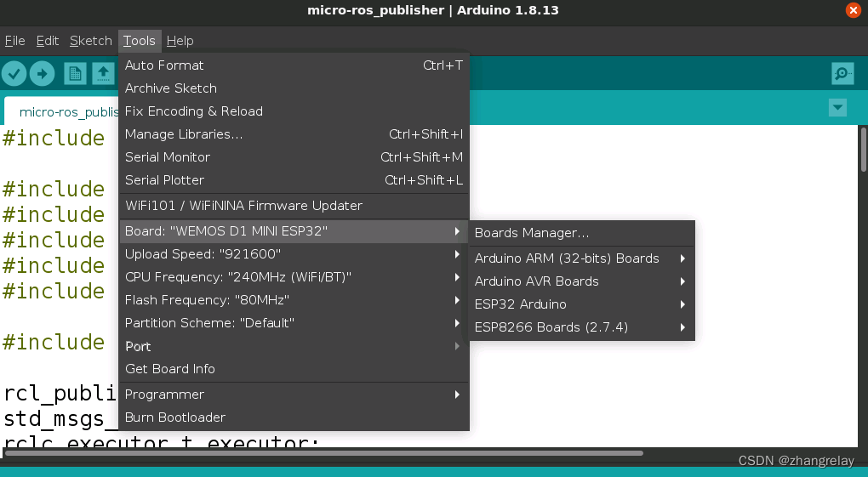This screenshot has width=868, height=477.
Task: Open the tab options dropdown arrow
Action: click(x=837, y=107)
